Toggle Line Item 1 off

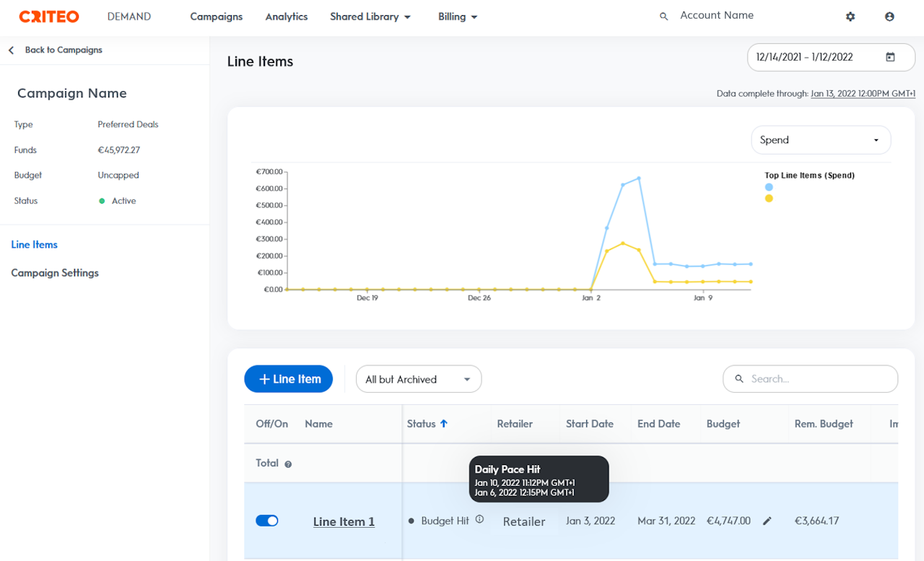[x=267, y=521]
